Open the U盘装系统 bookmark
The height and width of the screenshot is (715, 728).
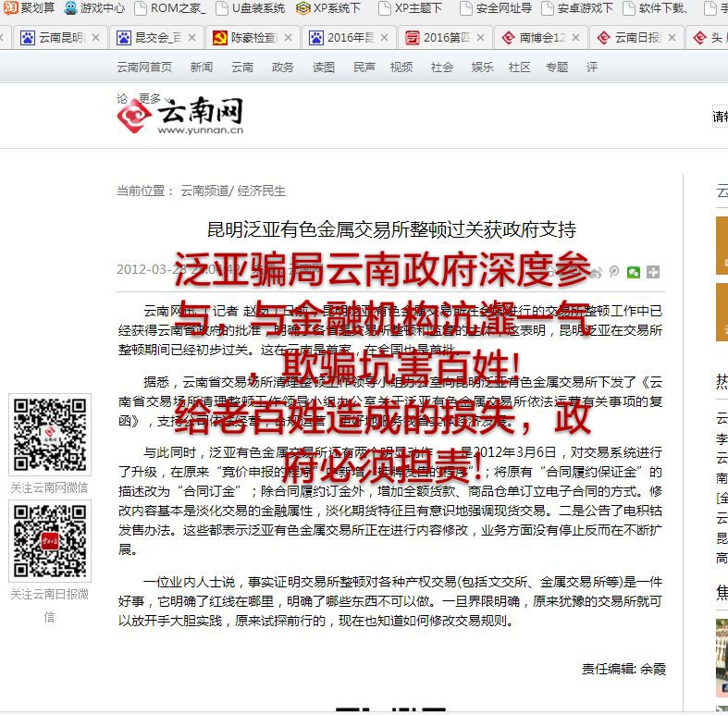click(251, 7)
